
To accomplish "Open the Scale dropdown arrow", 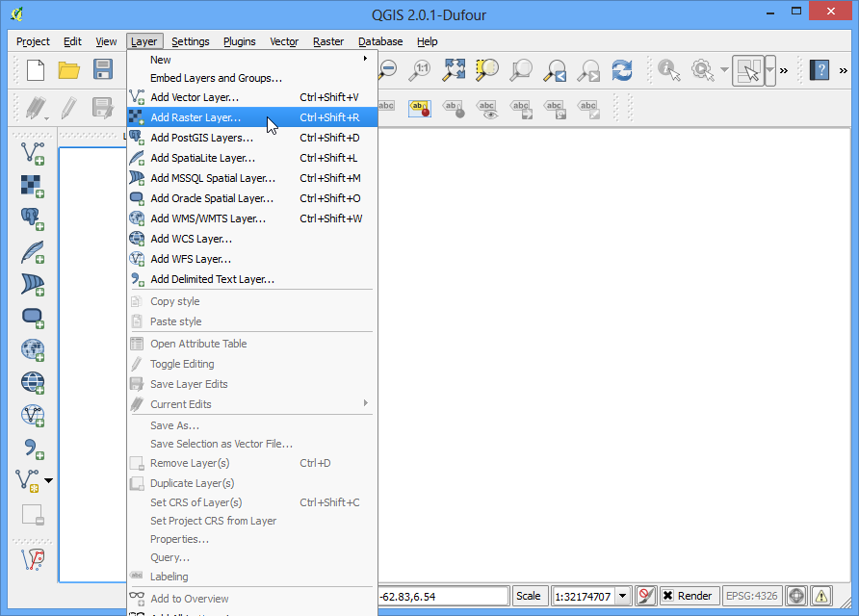I will click(x=622, y=596).
